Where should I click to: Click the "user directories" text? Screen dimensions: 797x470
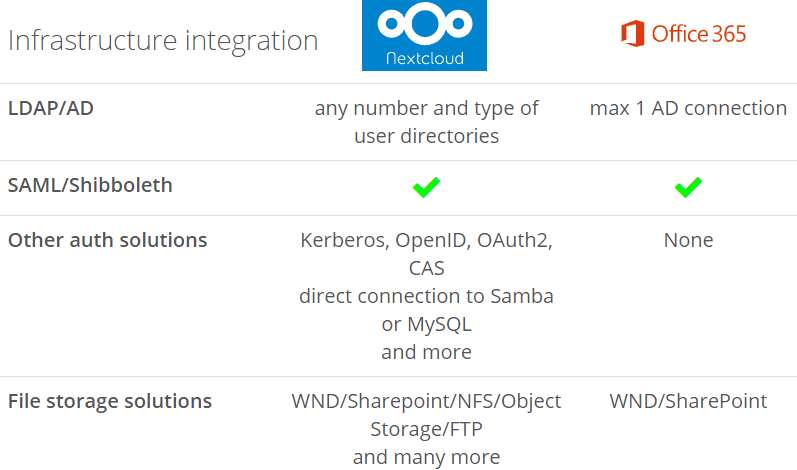tap(426, 136)
